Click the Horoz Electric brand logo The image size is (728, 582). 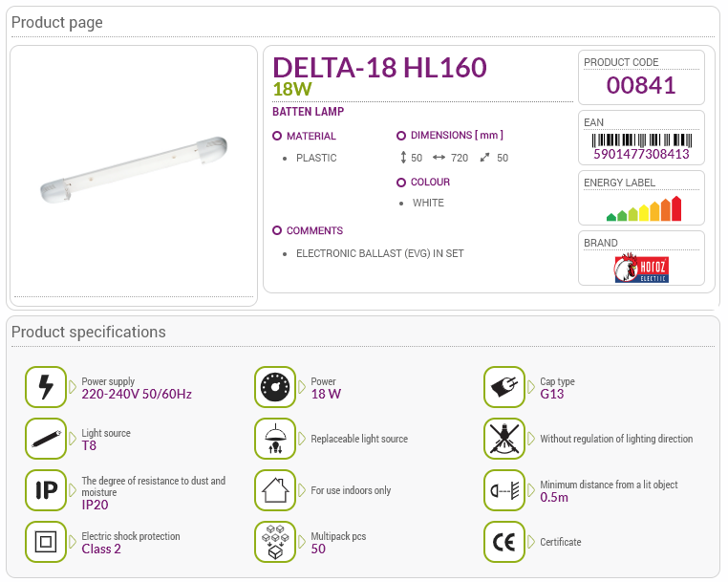pos(641,268)
